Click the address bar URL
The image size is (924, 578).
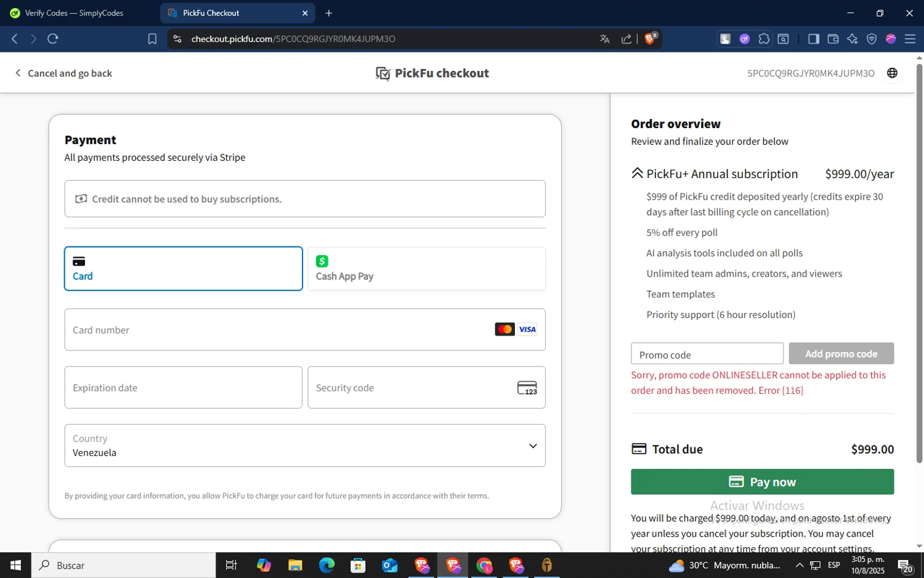pyautogui.click(x=293, y=39)
